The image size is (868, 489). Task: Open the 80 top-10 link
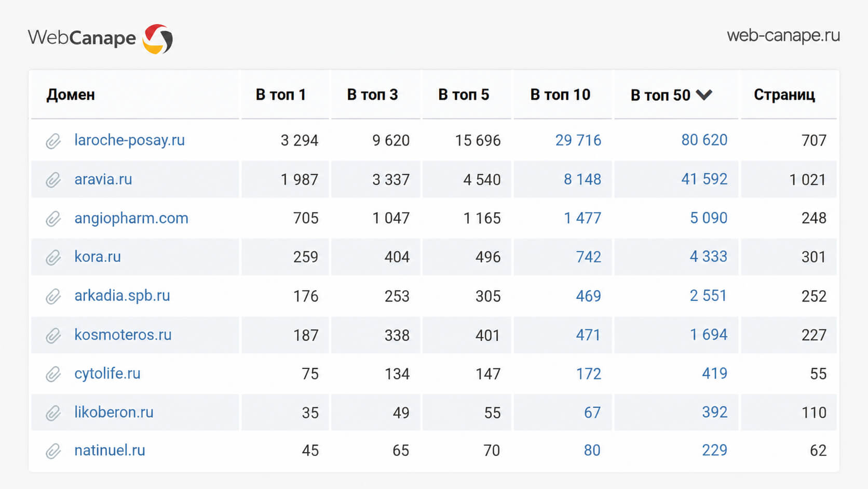592,451
